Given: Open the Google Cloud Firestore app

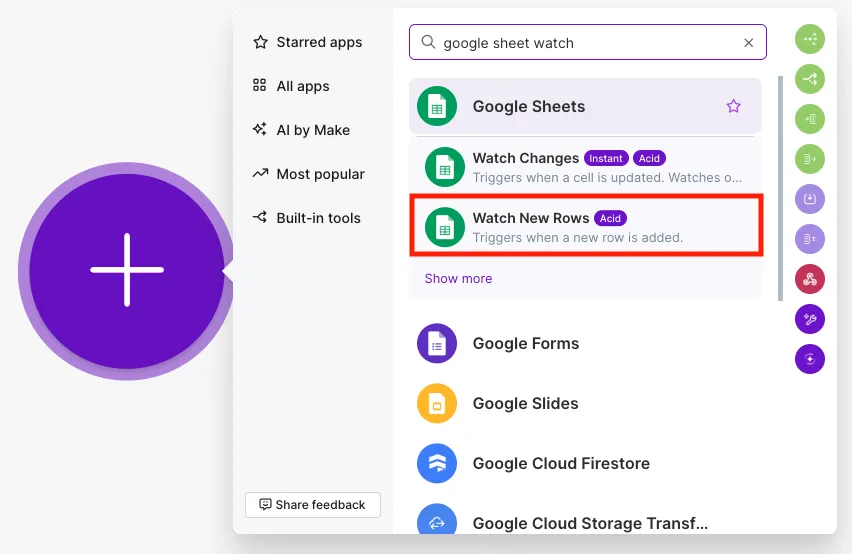Looking at the screenshot, I should [x=587, y=463].
